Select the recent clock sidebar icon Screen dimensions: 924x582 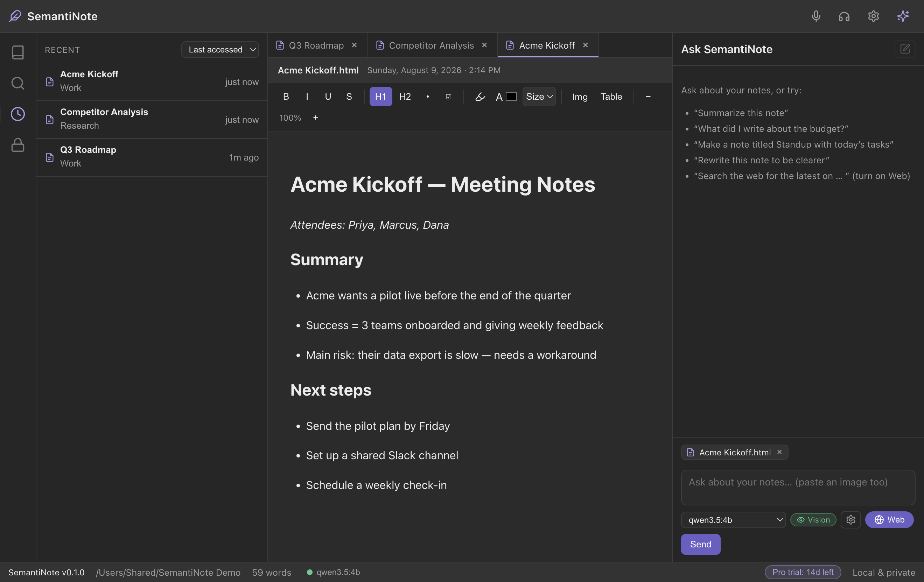pyautogui.click(x=17, y=114)
